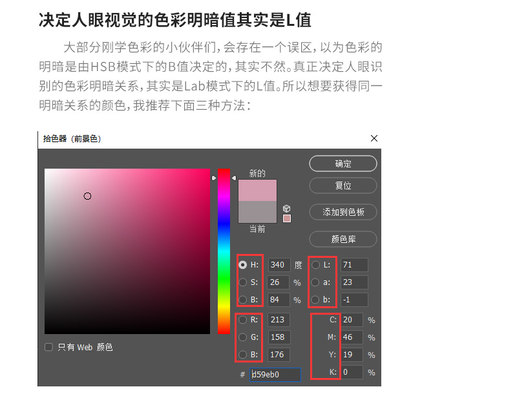The width and height of the screenshot is (517, 420).
Task: Select the L lightness radio button
Action: pos(315,265)
